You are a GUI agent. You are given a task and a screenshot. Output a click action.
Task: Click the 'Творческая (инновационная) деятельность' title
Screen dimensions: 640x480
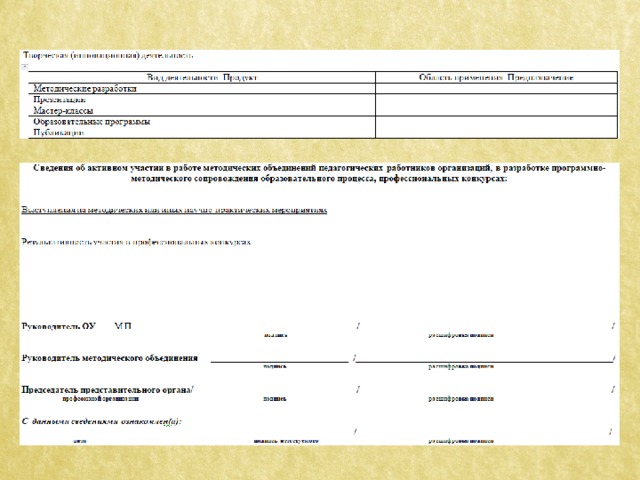[x=108, y=55]
